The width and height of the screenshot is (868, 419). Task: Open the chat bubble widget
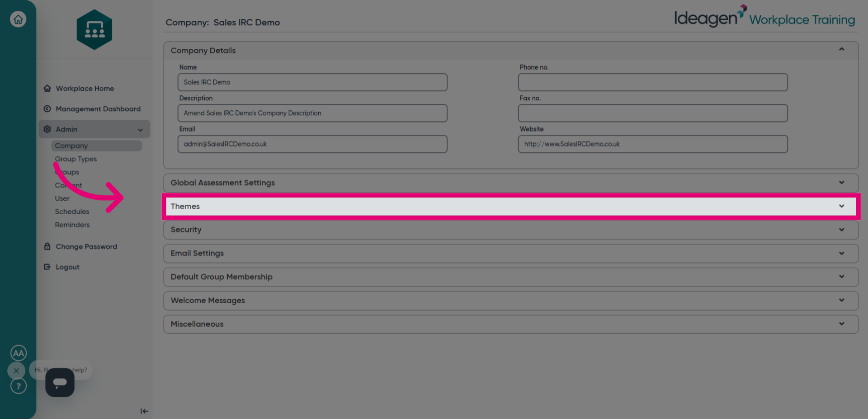pos(60,382)
